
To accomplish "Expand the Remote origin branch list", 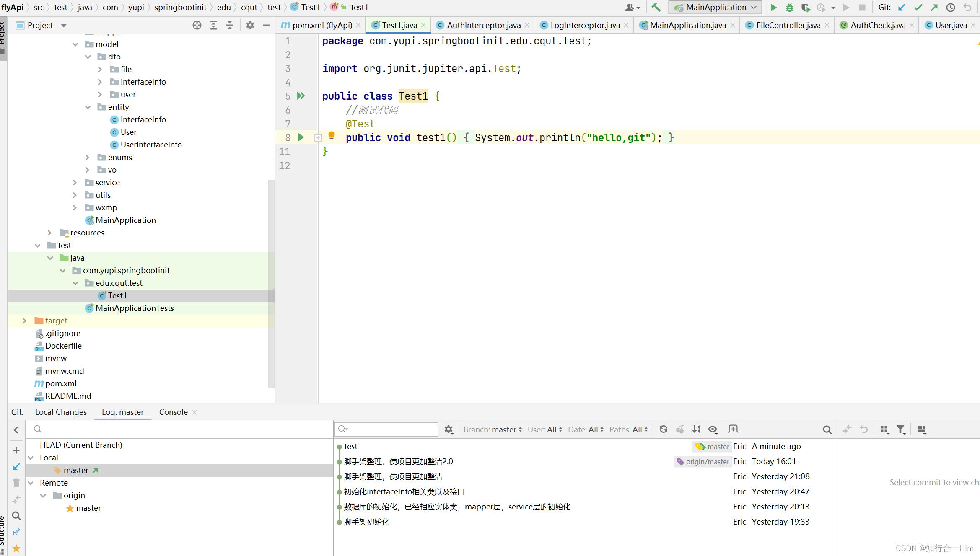I will (42, 495).
